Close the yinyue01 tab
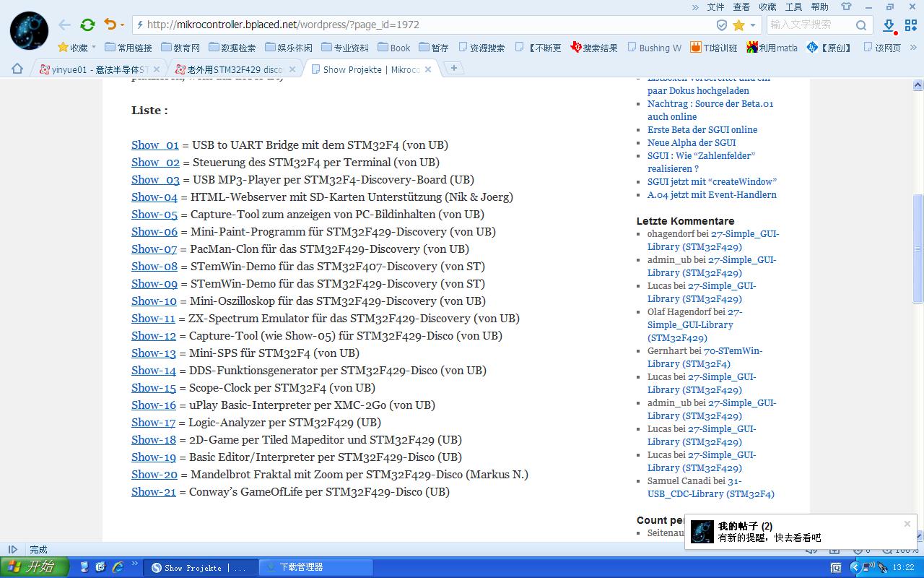 [157, 69]
